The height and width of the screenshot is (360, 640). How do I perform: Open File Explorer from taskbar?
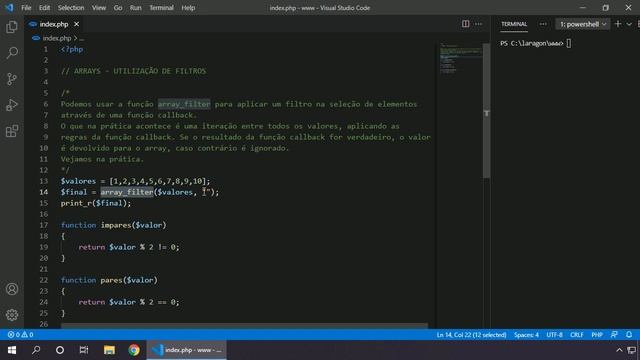[109, 350]
